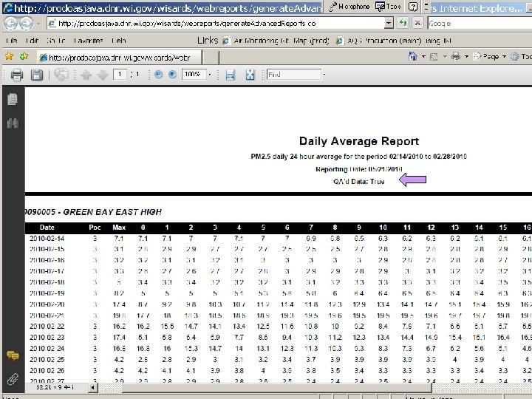This screenshot has height=399, width=532.
Task: Open the address bar dropdown
Action: pyautogui.click(x=389, y=23)
